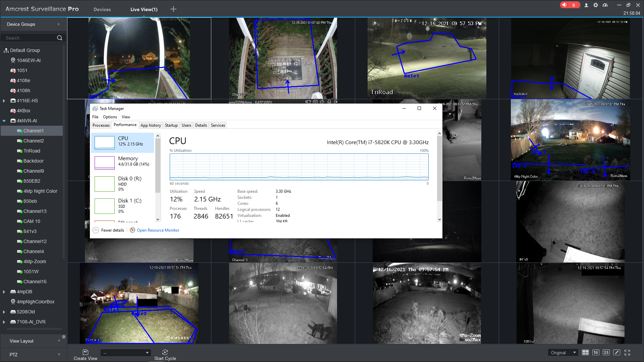Switch to Startup tab in Task Manager
The width and height of the screenshot is (644, 362).
coord(171,125)
